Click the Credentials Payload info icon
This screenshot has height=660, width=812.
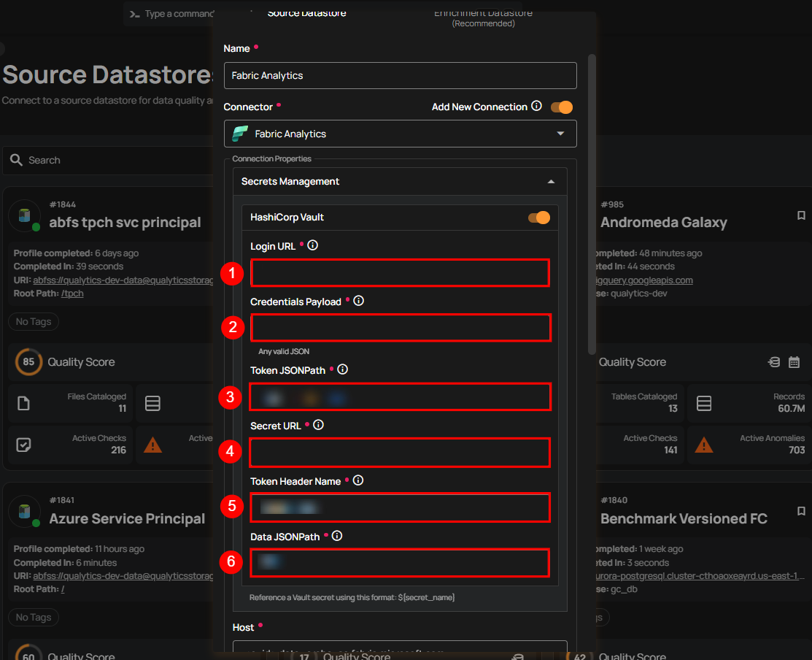point(358,301)
